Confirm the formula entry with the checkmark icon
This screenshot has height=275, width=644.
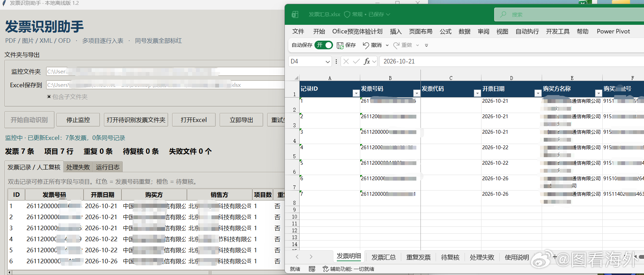pyautogui.click(x=356, y=61)
